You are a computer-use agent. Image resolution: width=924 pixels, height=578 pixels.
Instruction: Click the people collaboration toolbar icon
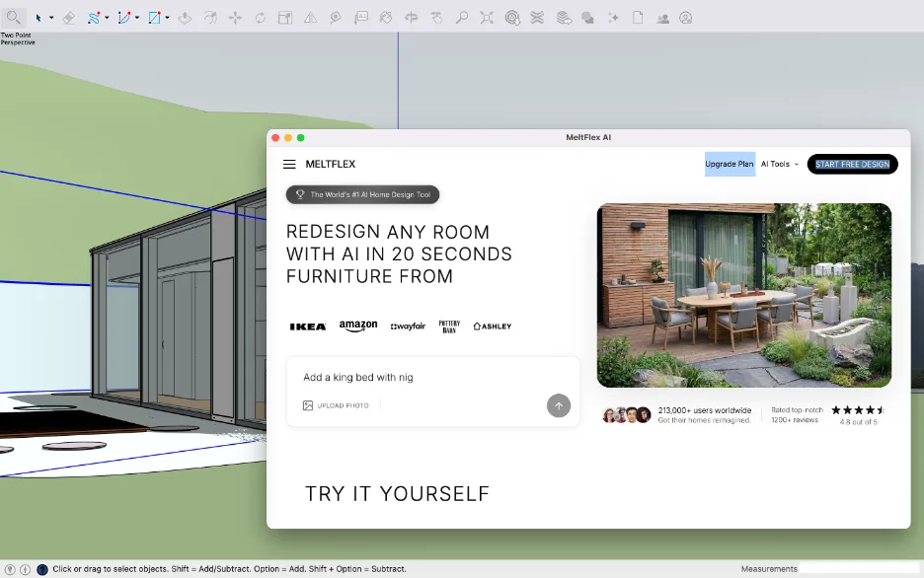point(663,18)
